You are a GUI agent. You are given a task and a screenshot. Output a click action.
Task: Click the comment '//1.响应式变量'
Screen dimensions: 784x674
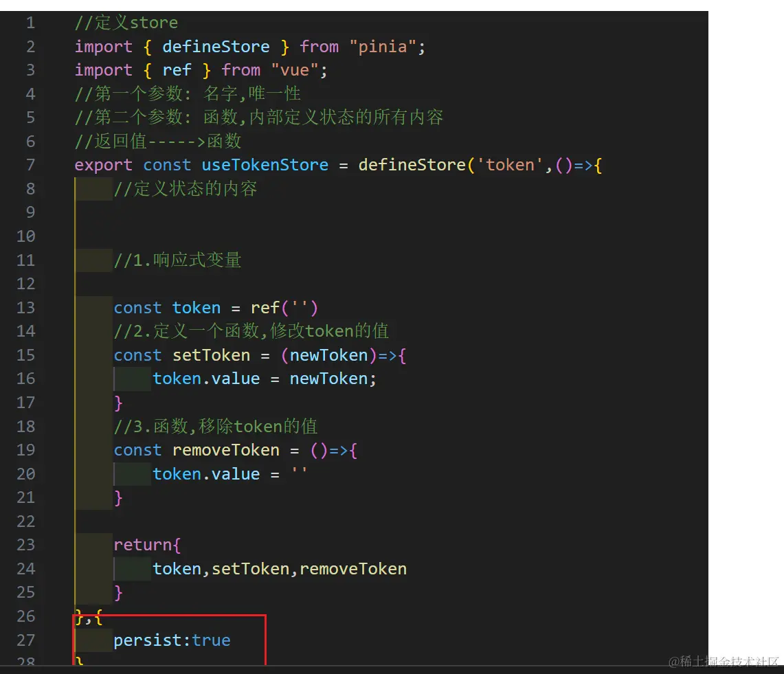[x=177, y=260]
